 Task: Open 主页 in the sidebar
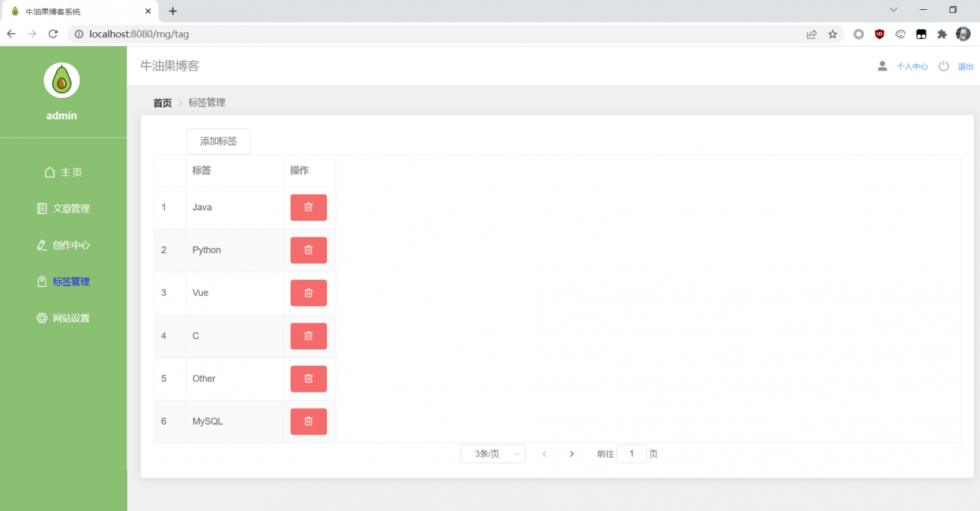64,172
